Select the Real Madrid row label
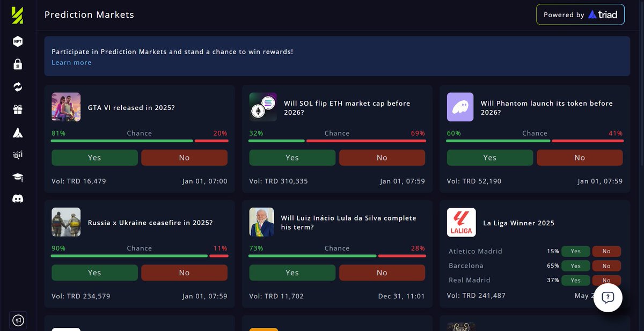The width and height of the screenshot is (644, 331). click(x=470, y=280)
